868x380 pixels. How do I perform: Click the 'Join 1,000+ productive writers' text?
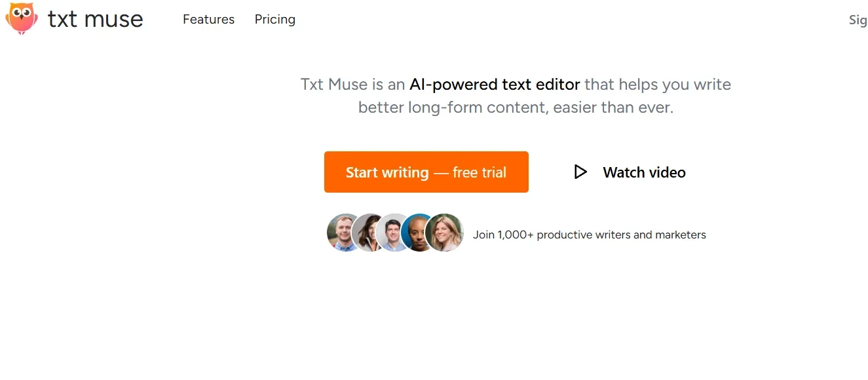pos(589,234)
